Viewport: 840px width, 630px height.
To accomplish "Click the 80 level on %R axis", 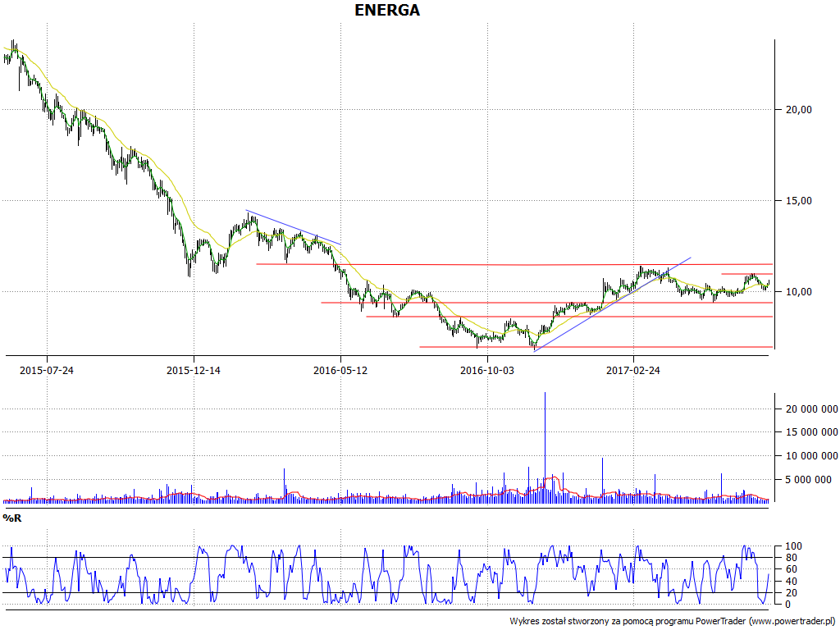I will pyautogui.click(x=791, y=558).
